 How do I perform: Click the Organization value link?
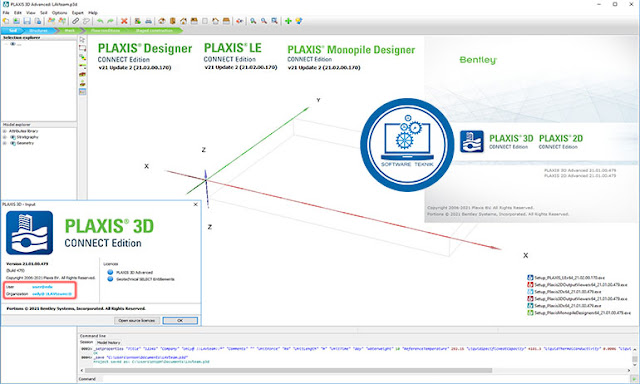tap(52, 294)
